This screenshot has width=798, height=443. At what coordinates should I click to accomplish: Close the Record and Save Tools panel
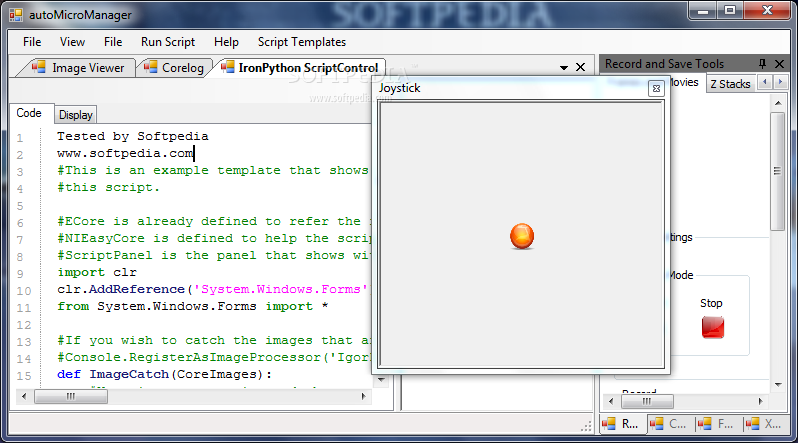pyautogui.click(x=779, y=64)
